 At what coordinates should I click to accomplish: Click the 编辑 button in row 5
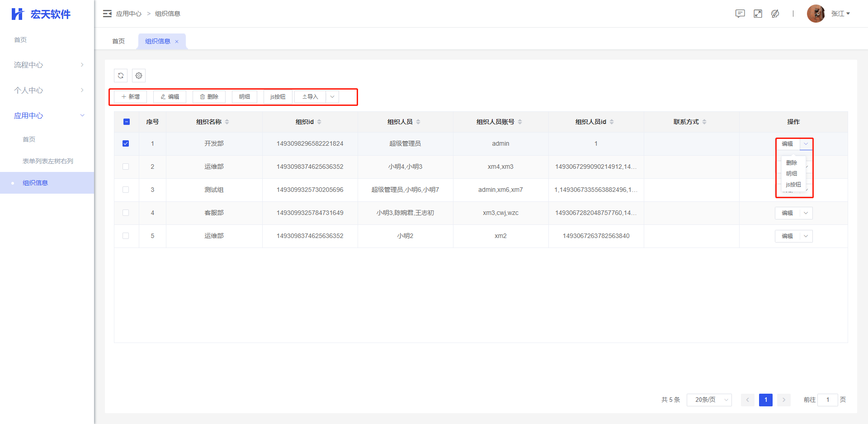tap(787, 236)
